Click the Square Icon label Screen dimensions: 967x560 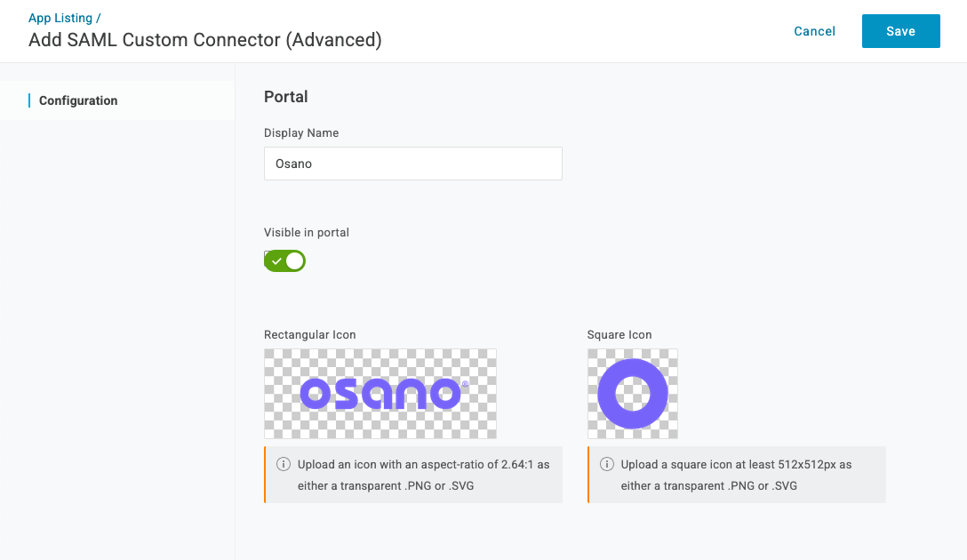pos(619,335)
